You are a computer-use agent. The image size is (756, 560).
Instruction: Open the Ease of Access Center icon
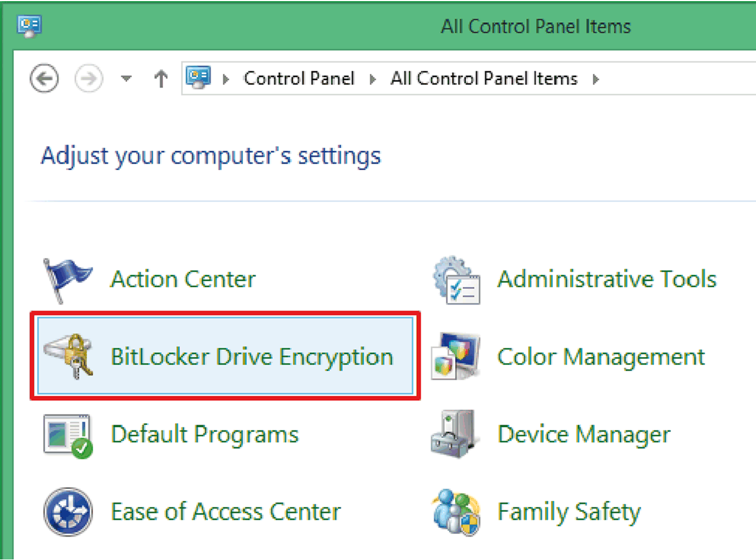pyautogui.click(x=67, y=512)
